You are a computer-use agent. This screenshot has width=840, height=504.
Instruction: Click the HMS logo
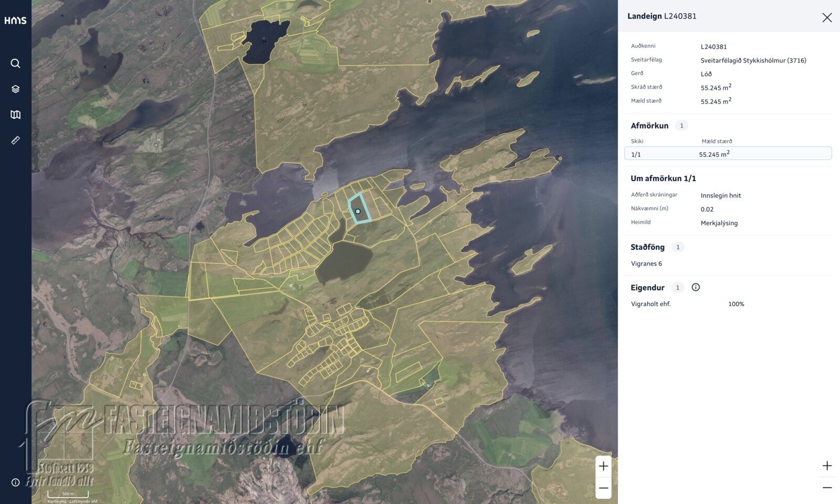[15, 20]
